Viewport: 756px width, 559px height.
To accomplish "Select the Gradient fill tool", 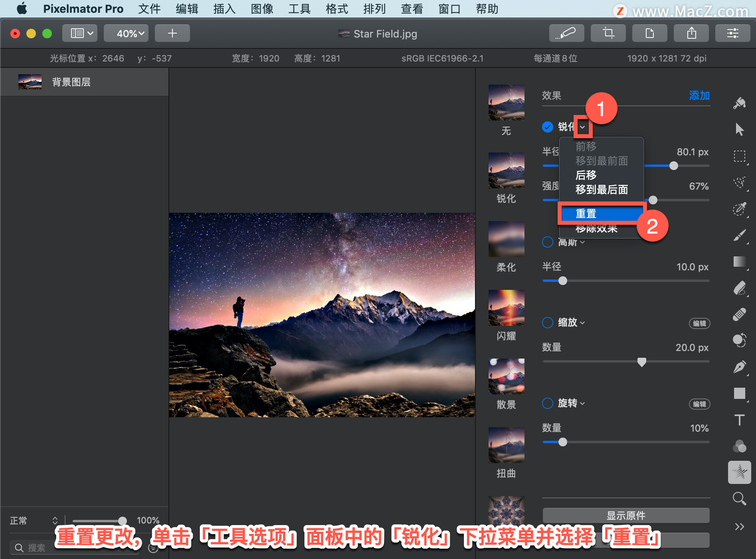I will 740,262.
